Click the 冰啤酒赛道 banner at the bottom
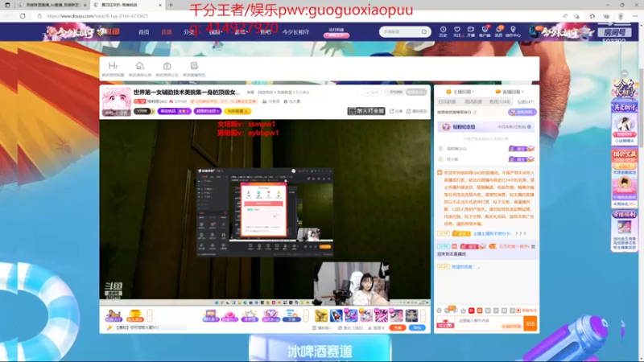Image resolution: width=644 pixels, height=362 pixels. click(320, 349)
